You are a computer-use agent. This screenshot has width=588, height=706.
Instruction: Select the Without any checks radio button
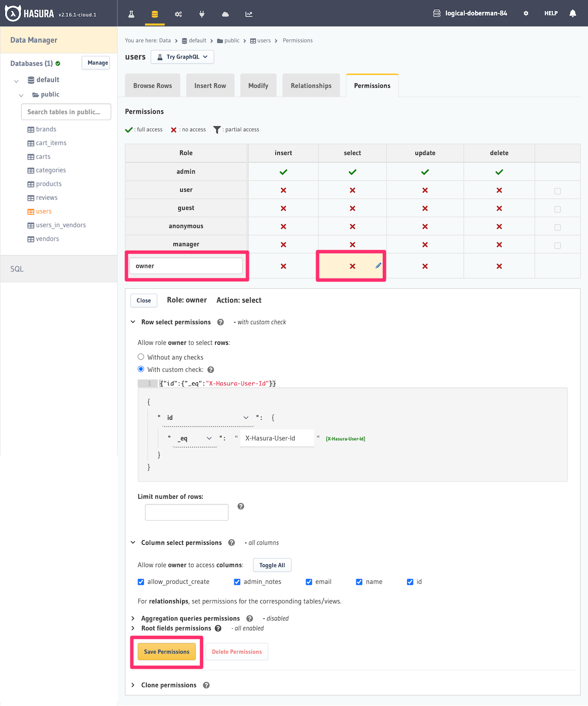click(141, 357)
